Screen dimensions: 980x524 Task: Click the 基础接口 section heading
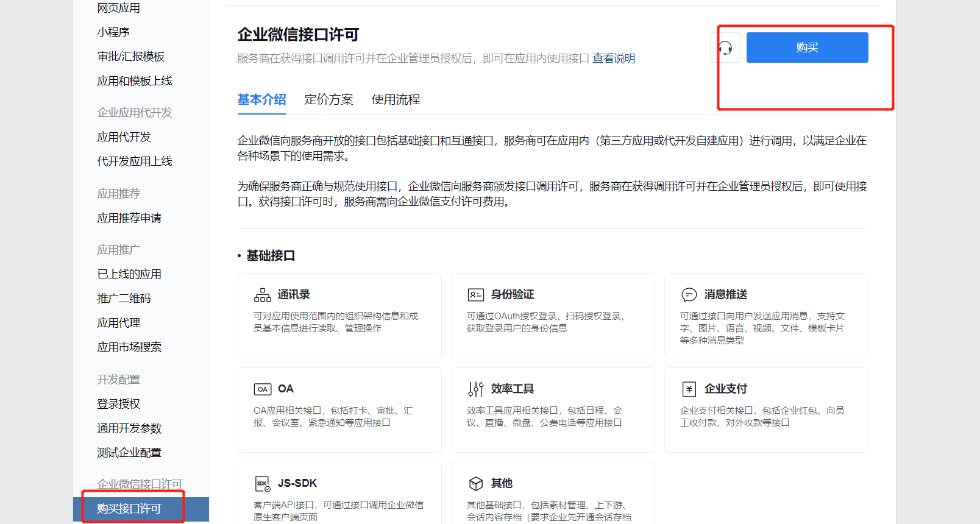tap(271, 256)
